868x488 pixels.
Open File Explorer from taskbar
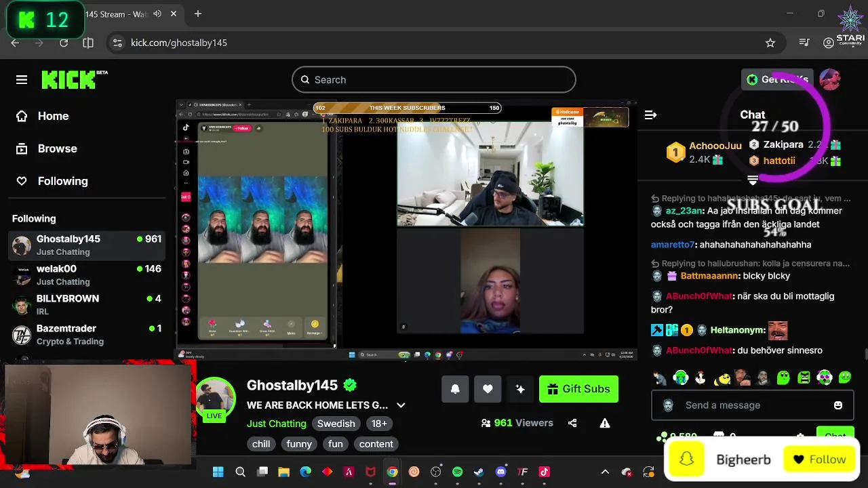pos(283,472)
